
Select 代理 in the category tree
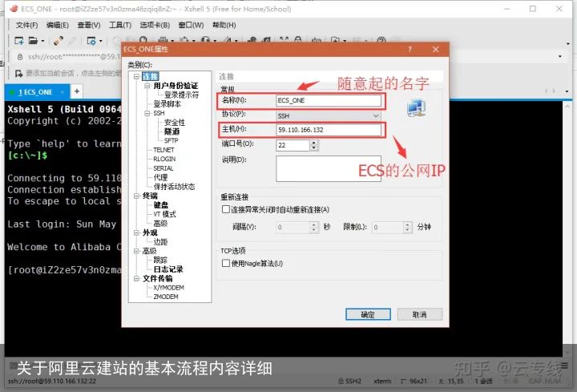click(160, 177)
